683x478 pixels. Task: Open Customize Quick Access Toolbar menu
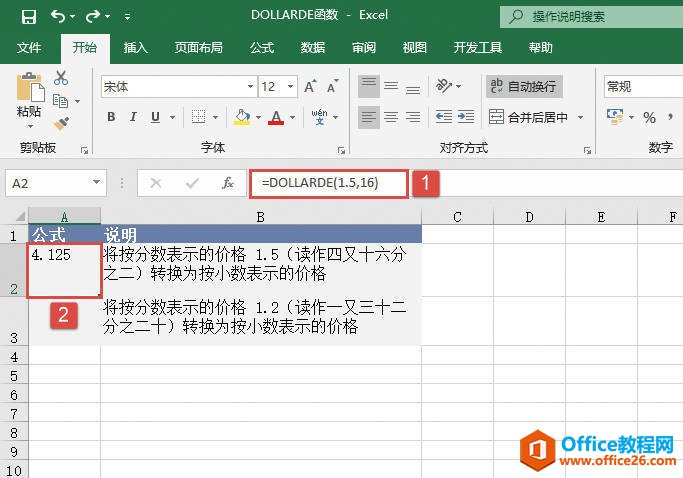tap(127, 17)
